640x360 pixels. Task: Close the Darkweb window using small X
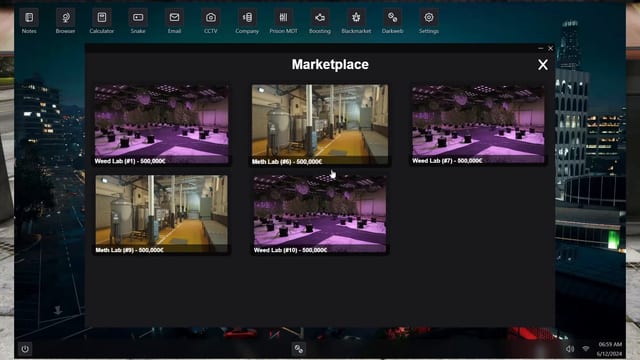pos(550,48)
